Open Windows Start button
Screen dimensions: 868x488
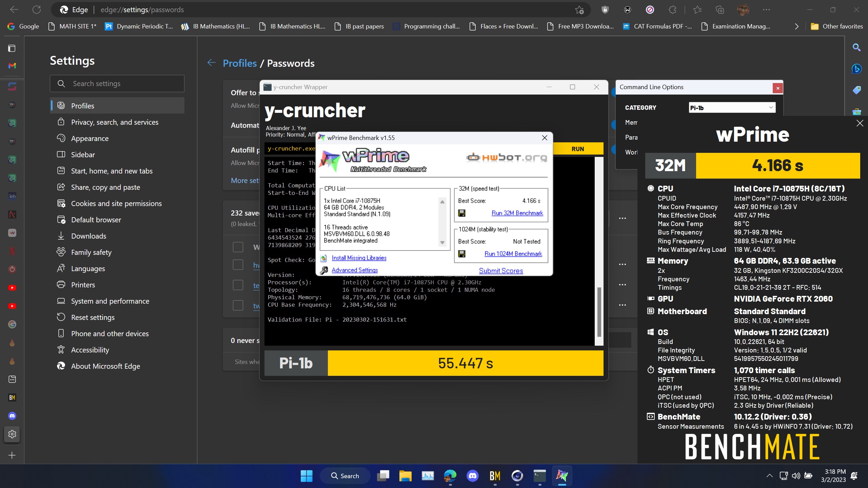coord(307,476)
